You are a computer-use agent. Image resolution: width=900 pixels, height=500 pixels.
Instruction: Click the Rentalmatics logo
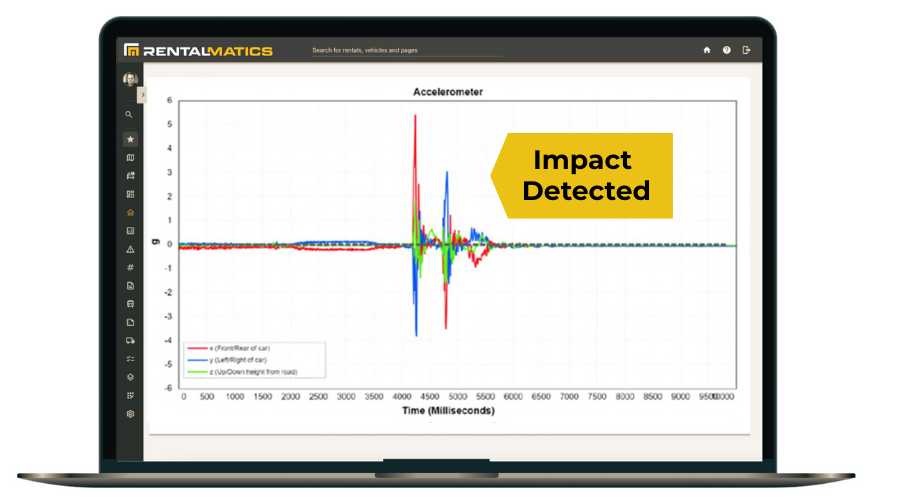tap(198, 51)
